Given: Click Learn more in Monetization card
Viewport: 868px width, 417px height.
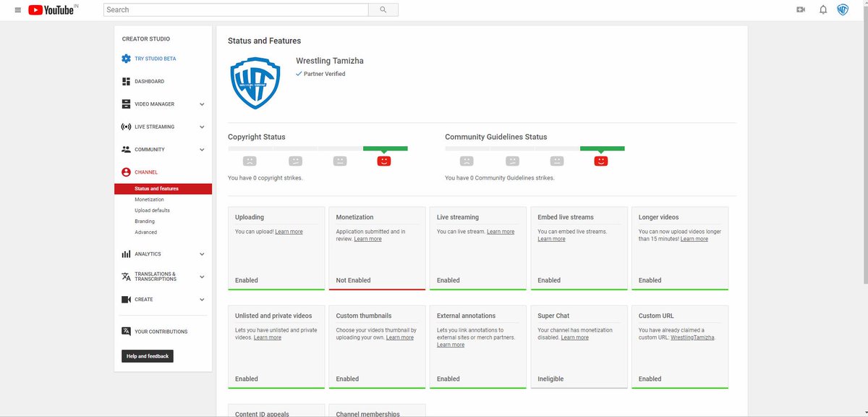Looking at the screenshot, I should click(367, 239).
